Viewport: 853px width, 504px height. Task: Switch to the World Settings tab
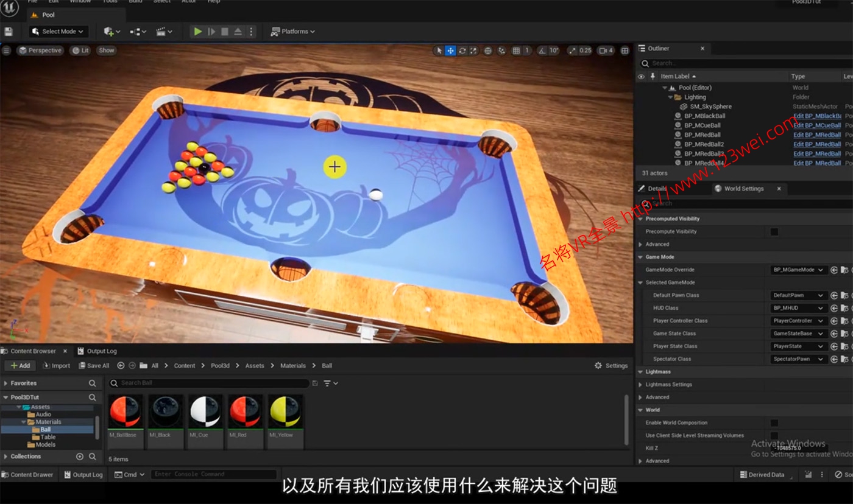pos(744,189)
